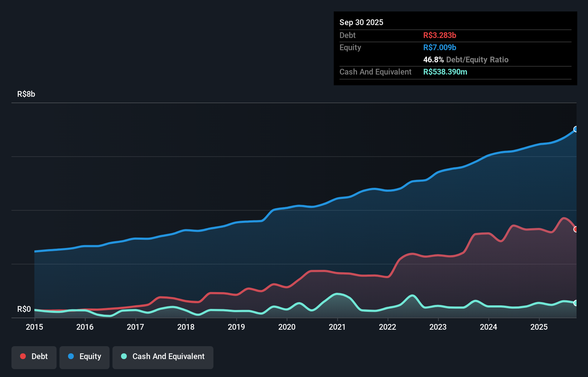
Task: Toggle the Equity series visibility
Action: [x=84, y=356]
